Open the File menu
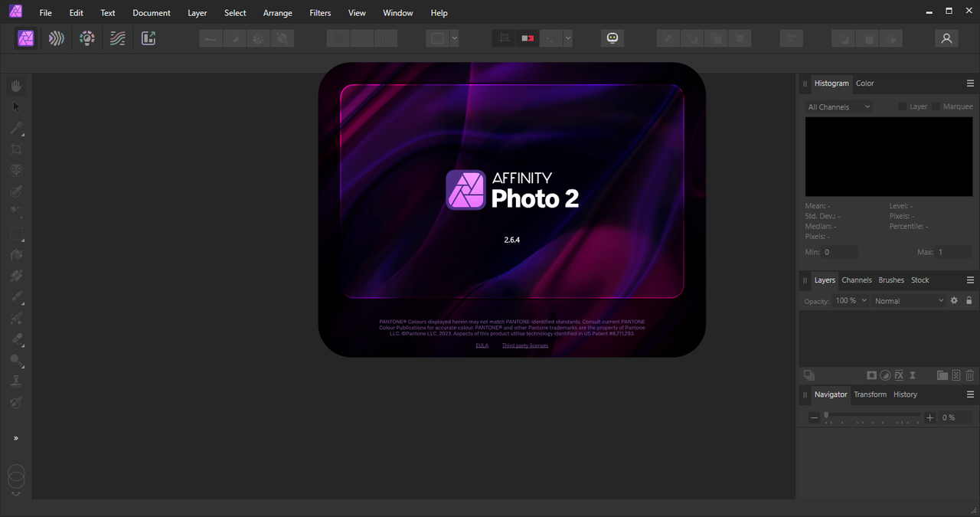The image size is (980, 517). 46,13
